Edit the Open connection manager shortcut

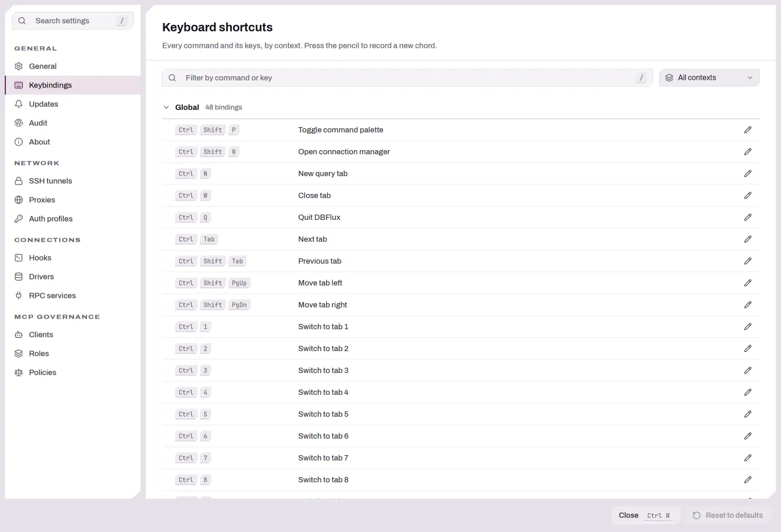pyautogui.click(x=748, y=152)
